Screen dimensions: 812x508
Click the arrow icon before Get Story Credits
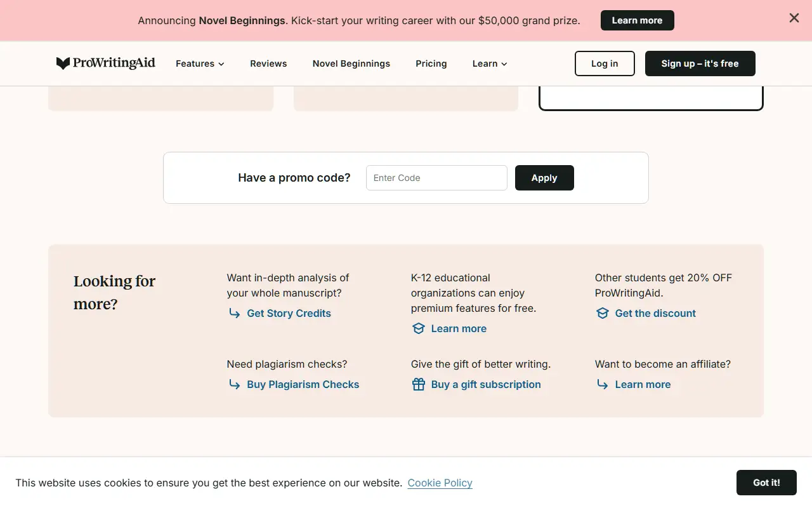tap(234, 313)
